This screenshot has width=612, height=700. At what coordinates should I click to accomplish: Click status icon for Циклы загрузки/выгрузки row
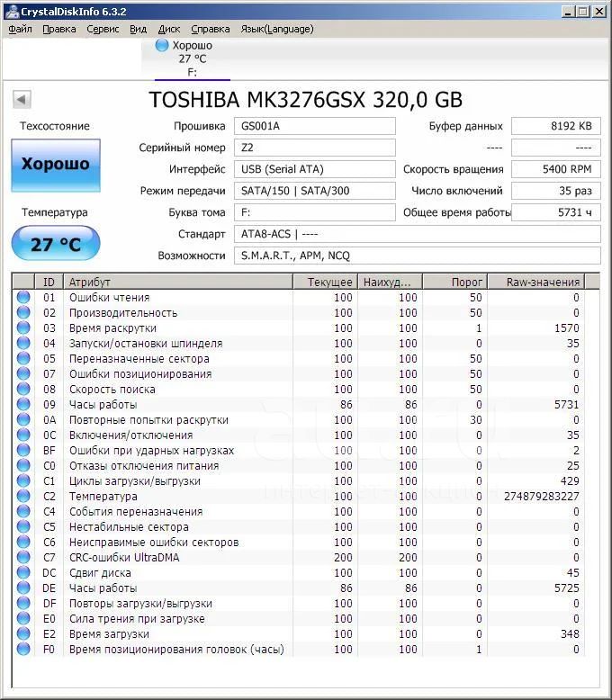pyautogui.click(x=23, y=480)
